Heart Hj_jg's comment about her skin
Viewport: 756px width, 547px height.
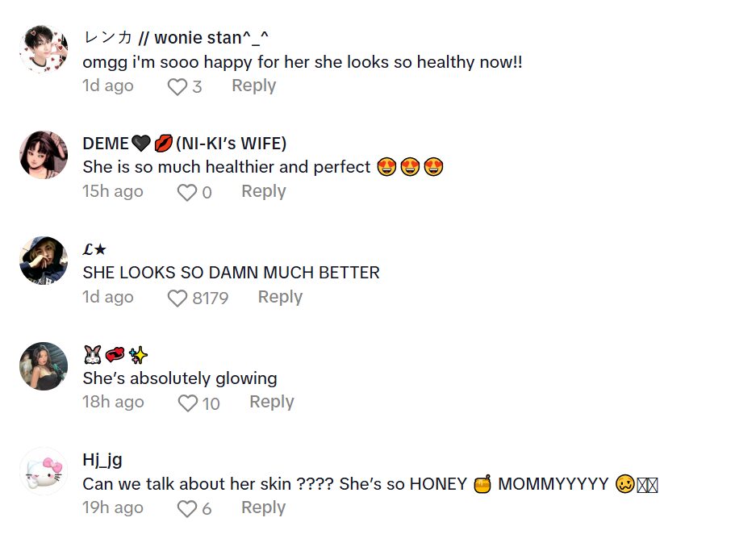tap(187, 509)
